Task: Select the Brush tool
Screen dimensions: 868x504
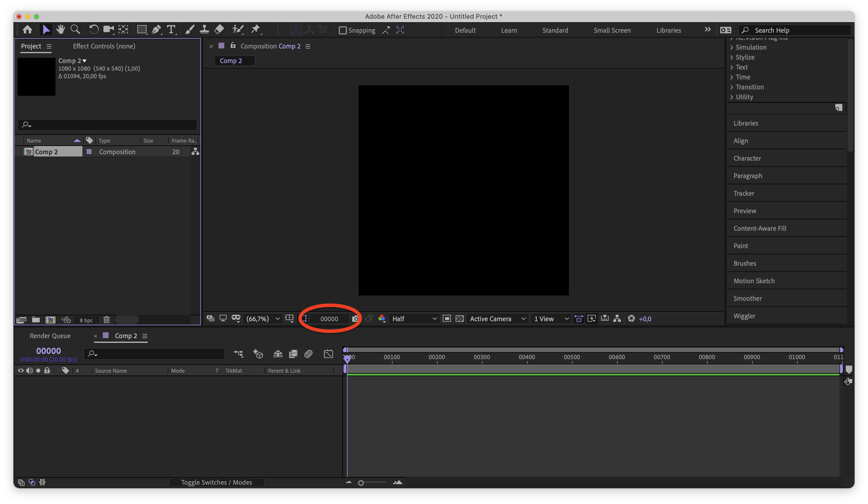Action: pyautogui.click(x=190, y=29)
